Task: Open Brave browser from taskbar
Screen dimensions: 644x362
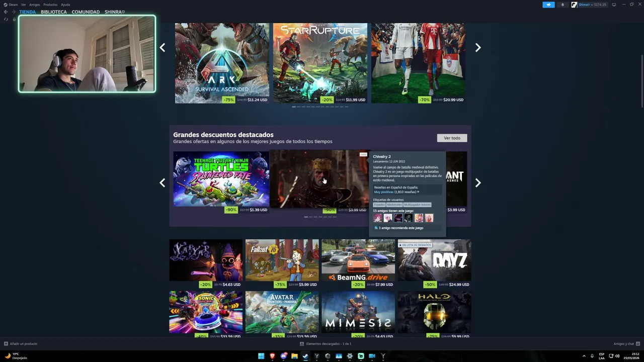Action: point(272,356)
